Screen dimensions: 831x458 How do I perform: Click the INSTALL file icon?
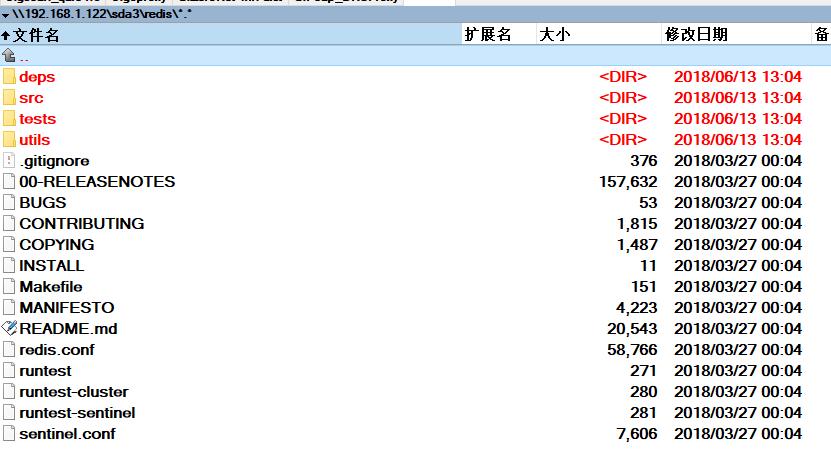pyautogui.click(x=9, y=266)
